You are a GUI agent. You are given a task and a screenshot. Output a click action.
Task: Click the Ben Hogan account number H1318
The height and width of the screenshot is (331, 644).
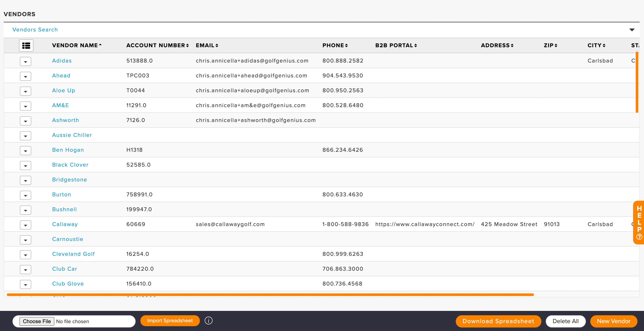pyautogui.click(x=134, y=150)
